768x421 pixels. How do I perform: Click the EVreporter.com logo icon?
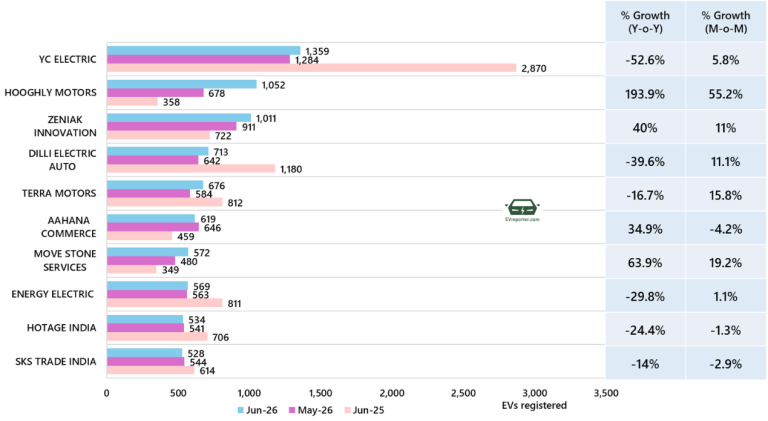pyautogui.click(x=522, y=208)
